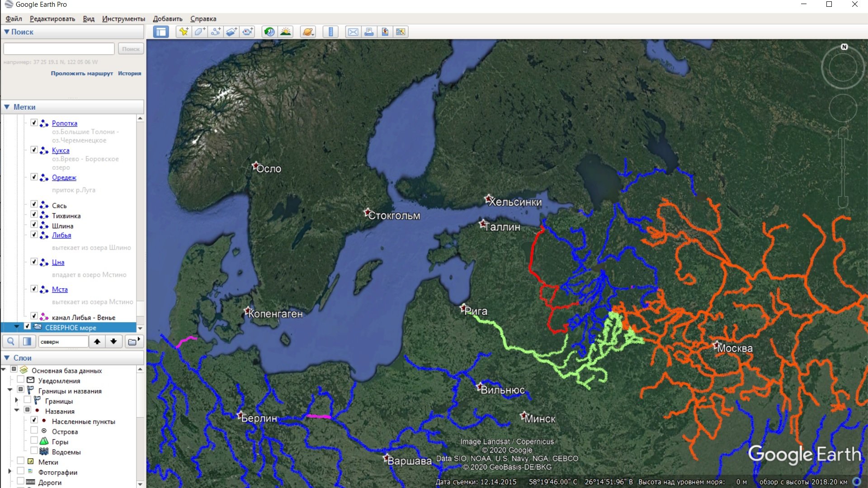Screen dimensions: 868x488
Task: Zoom out with the minus button
Action: (843, 202)
